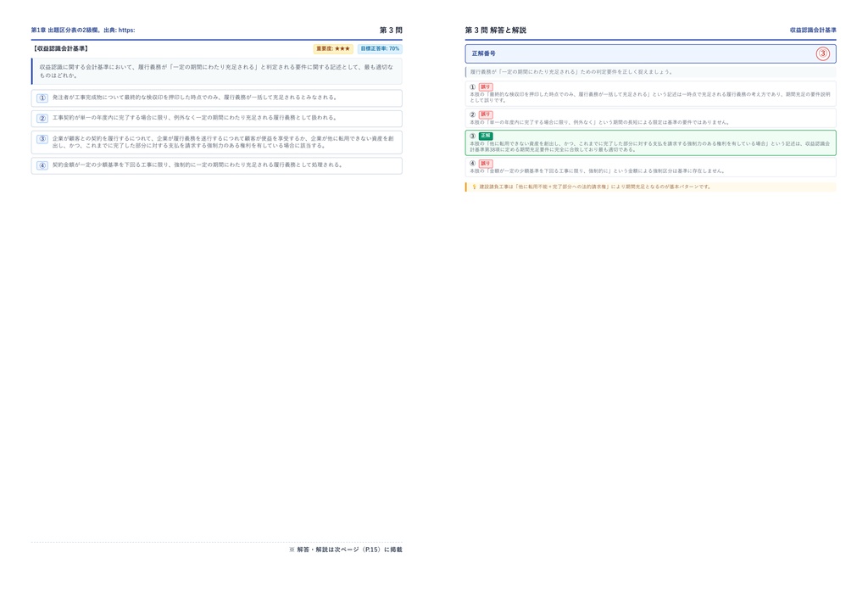Click explanation ② text about 単一の年度内
The width and height of the screenshot is (868, 614).
pos(599,122)
